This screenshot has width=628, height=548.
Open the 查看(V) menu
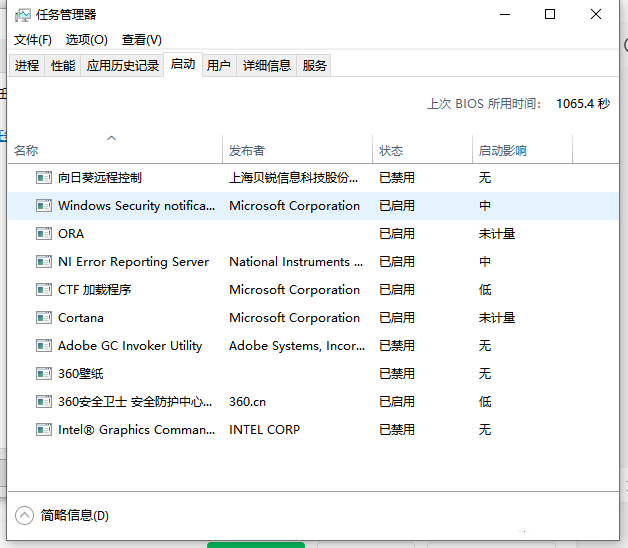pos(142,40)
